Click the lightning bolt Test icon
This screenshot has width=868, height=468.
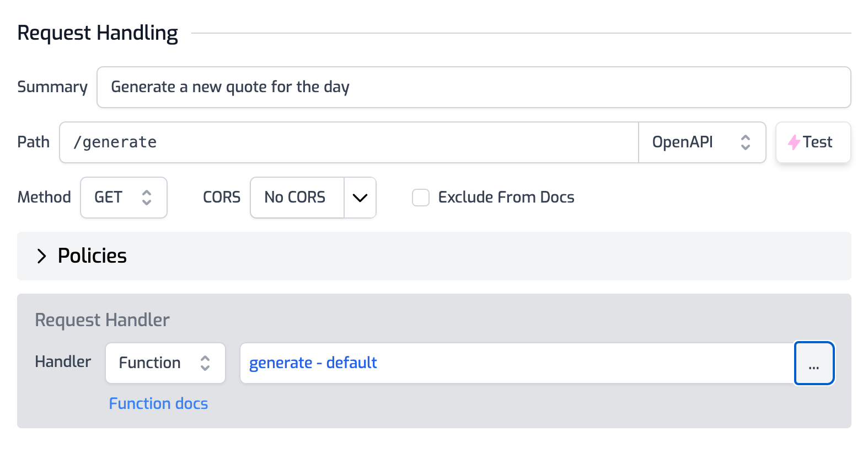pos(794,142)
